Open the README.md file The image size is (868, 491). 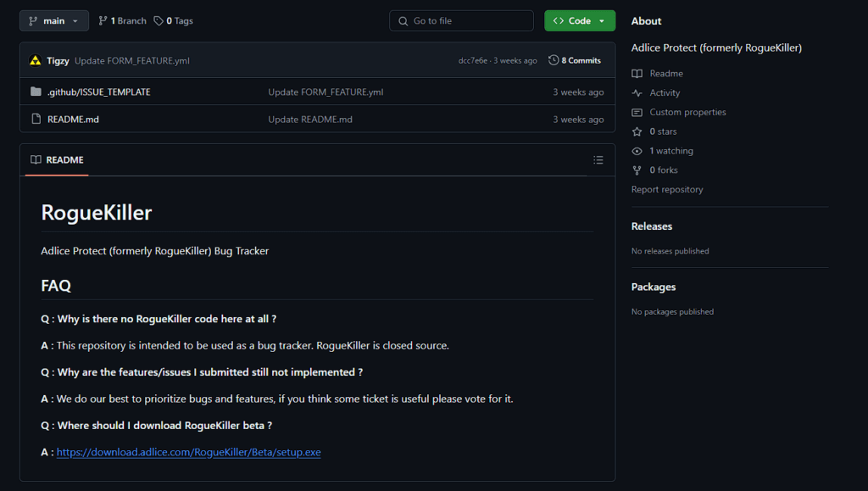click(x=73, y=119)
